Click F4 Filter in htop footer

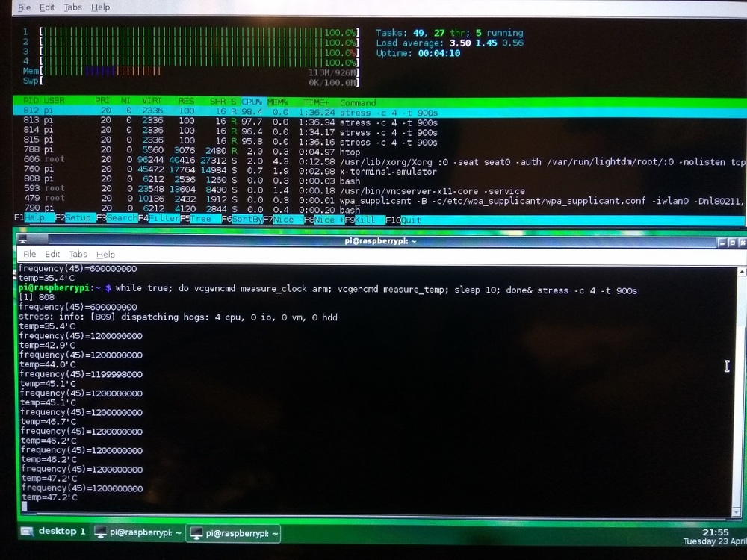163,220
